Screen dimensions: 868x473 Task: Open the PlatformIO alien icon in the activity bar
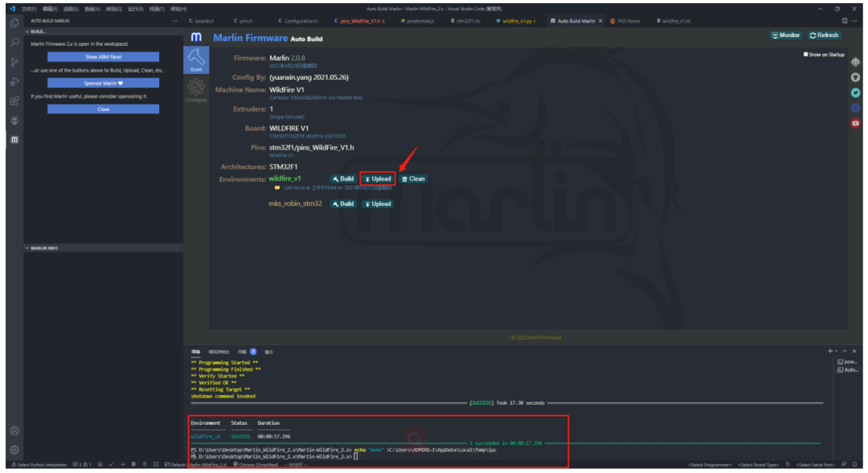tap(14, 120)
